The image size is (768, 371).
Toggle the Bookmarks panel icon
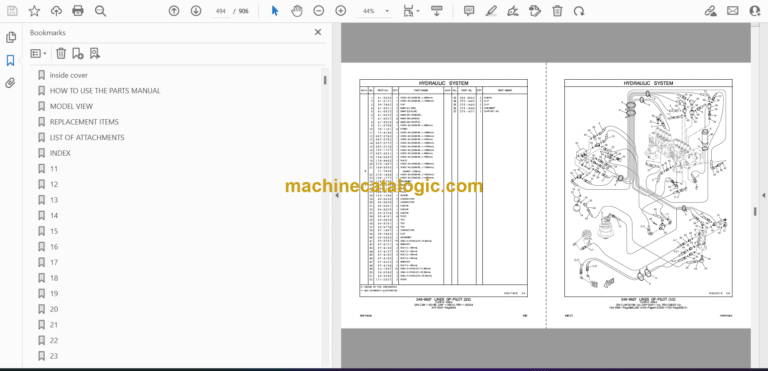coord(10,60)
